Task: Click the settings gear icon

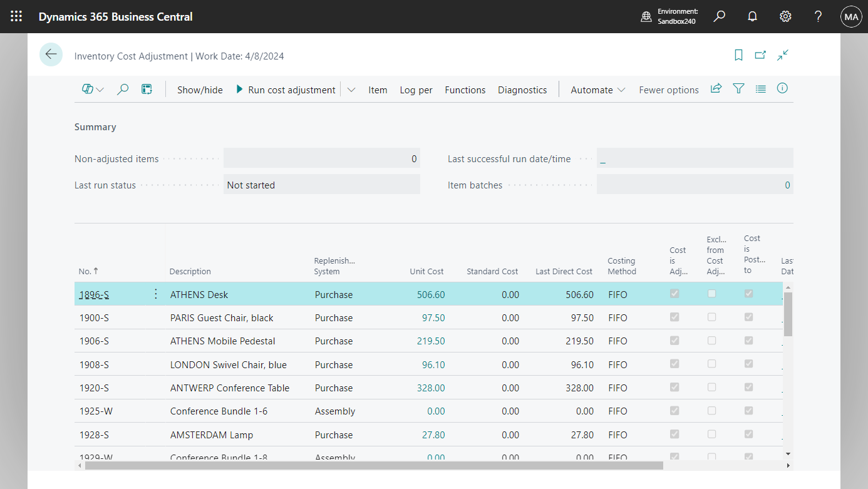Action: point(785,16)
